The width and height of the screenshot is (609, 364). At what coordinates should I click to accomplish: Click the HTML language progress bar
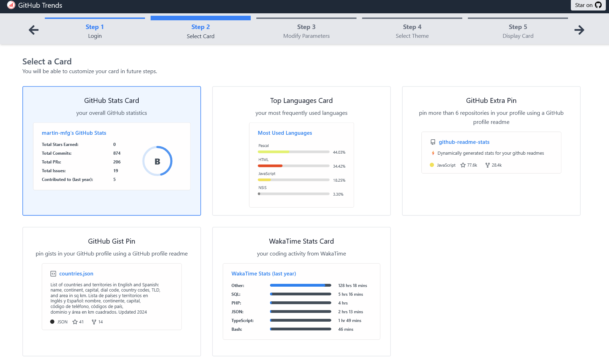[x=293, y=166]
